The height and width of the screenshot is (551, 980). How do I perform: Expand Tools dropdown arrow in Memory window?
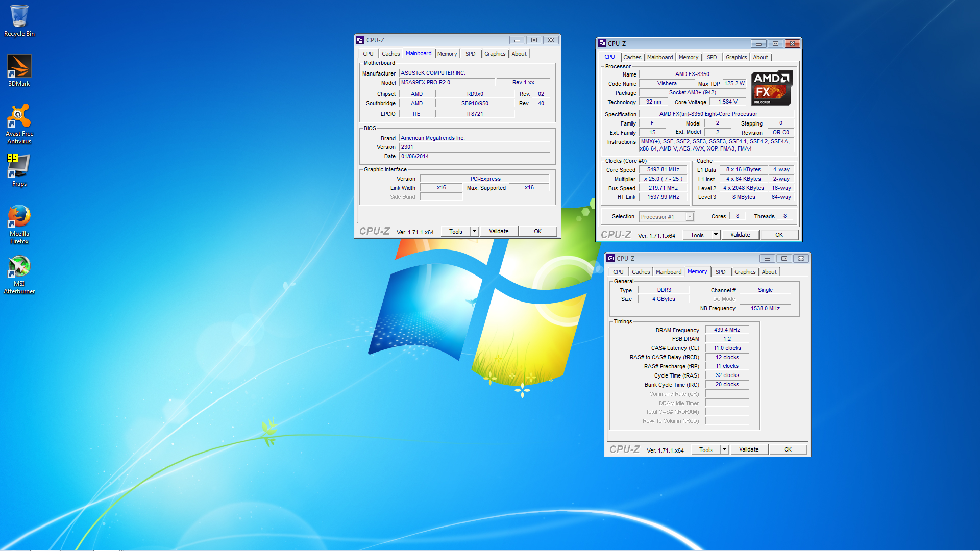724,449
